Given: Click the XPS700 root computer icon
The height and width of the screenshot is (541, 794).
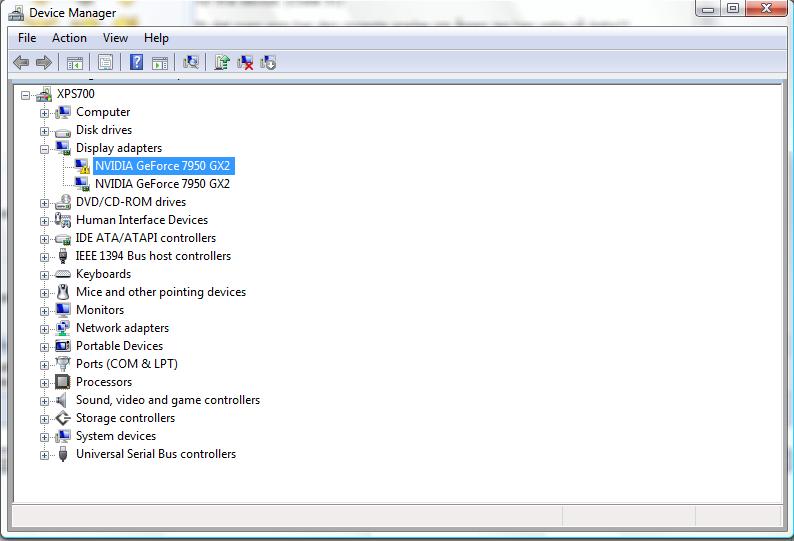Looking at the screenshot, I should [44, 94].
